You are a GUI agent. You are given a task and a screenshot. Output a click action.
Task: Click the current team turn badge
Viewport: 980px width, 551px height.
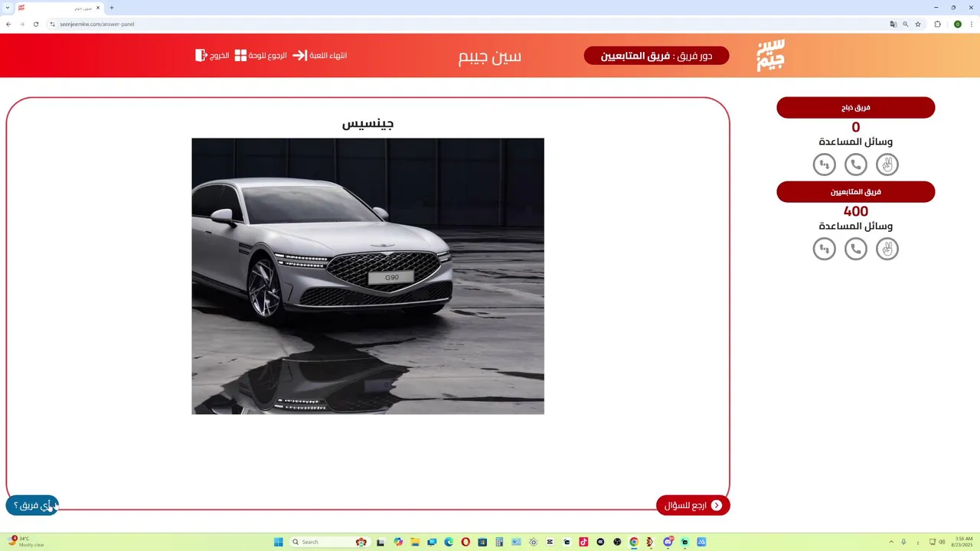[656, 55]
